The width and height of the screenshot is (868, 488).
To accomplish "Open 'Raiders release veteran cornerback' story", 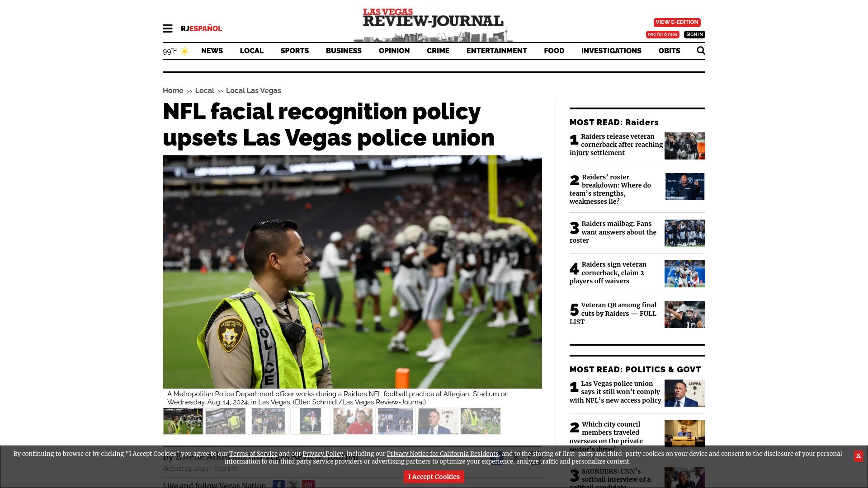I will 616,145.
